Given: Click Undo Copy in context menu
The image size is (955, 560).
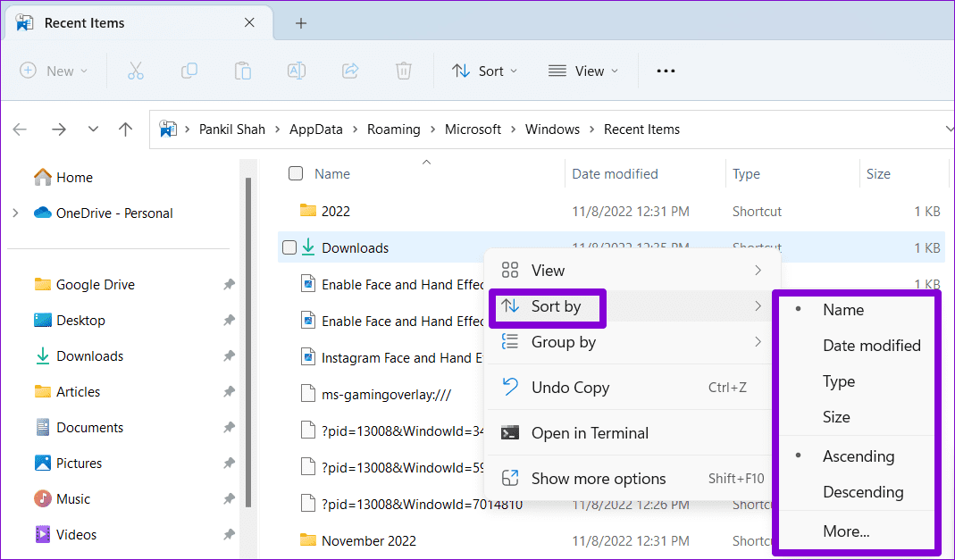Looking at the screenshot, I should [x=631, y=387].
